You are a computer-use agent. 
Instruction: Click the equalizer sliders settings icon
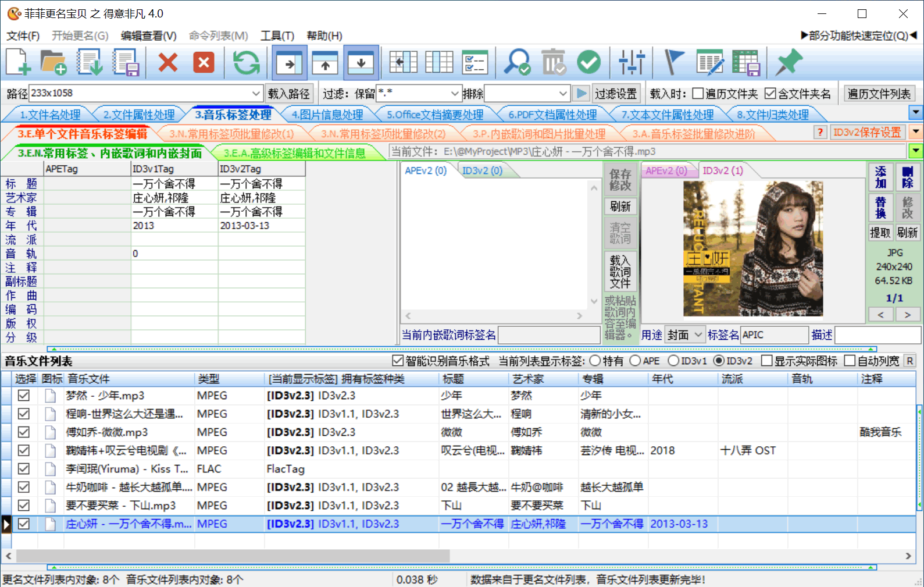[x=632, y=62]
